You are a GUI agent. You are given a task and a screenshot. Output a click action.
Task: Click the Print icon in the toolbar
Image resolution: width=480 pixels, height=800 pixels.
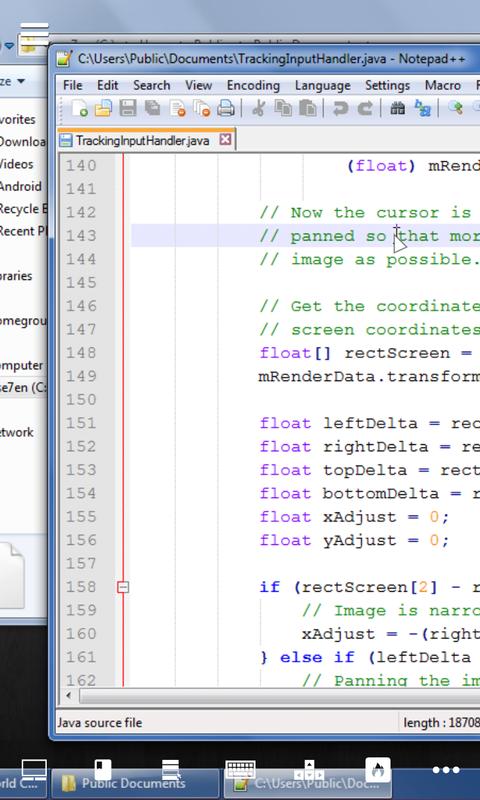coord(225,108)
